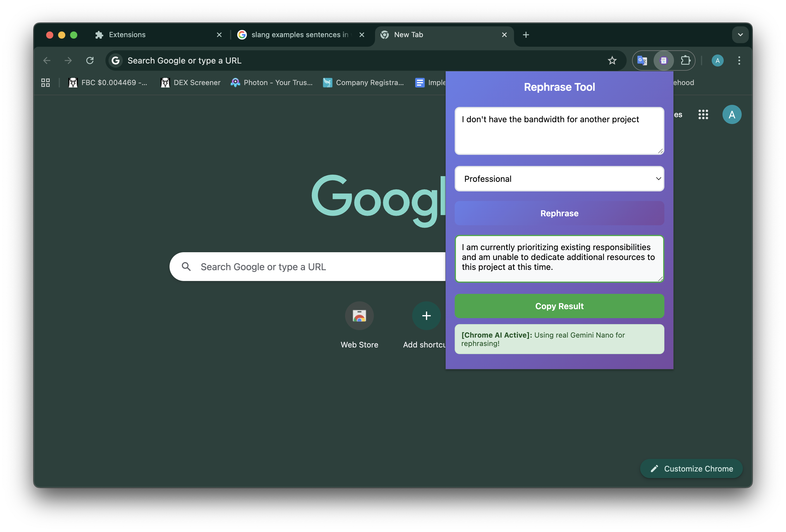Open the tab search chevron
The width and height of the screenshot is (786, 532).
[x=740, y=35]
